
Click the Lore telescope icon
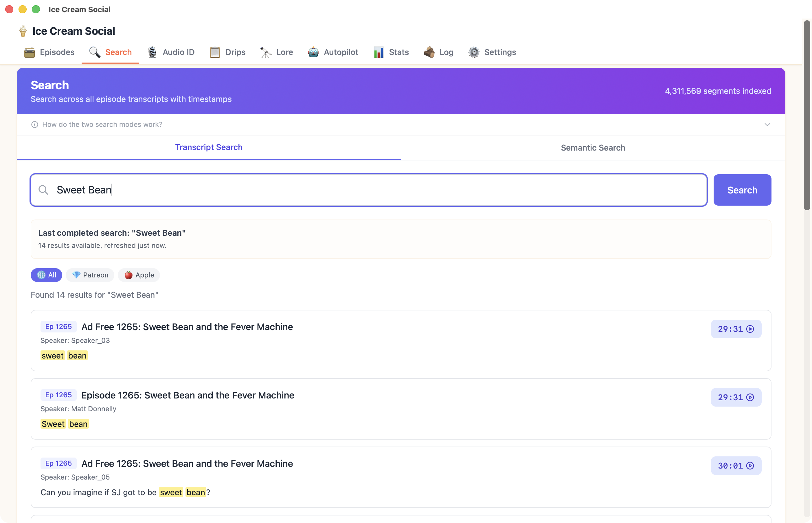tap(266, 52)
